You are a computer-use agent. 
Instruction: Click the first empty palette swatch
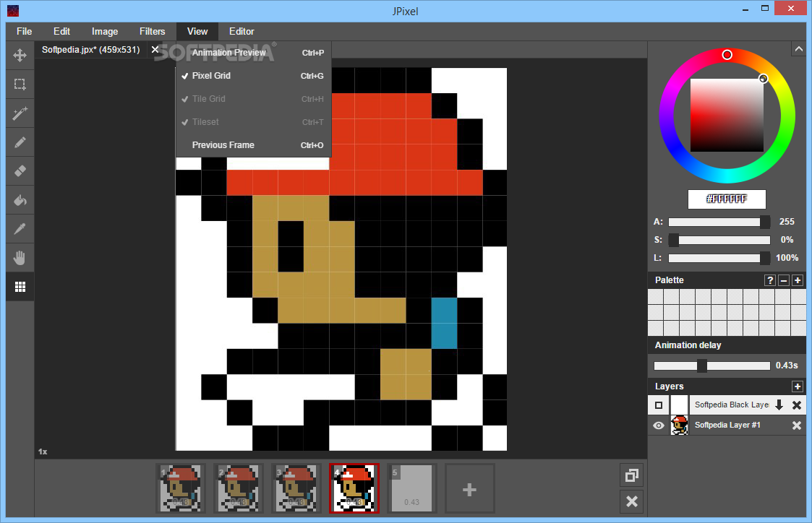click(656, 297)
